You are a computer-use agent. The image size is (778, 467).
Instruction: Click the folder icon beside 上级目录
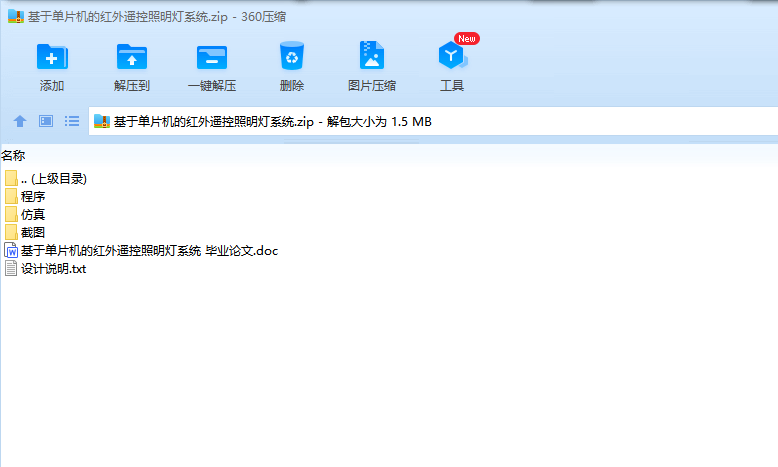coord(11,179)
